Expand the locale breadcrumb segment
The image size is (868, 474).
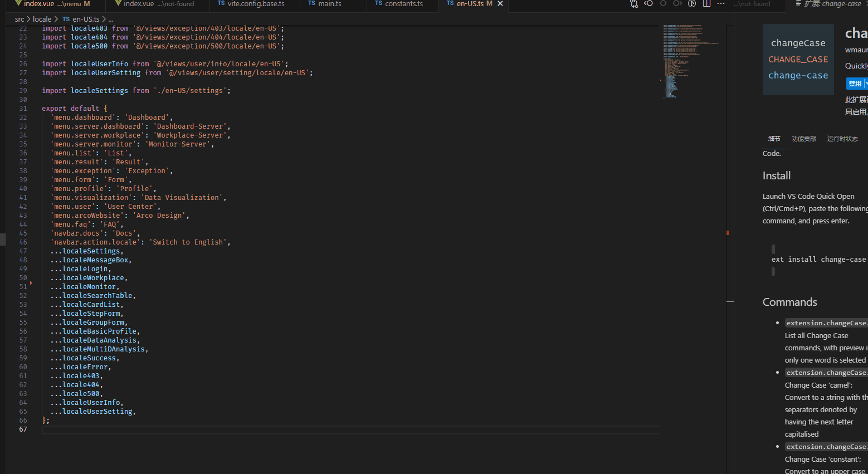pyautogui.click(x=42, y=19)
